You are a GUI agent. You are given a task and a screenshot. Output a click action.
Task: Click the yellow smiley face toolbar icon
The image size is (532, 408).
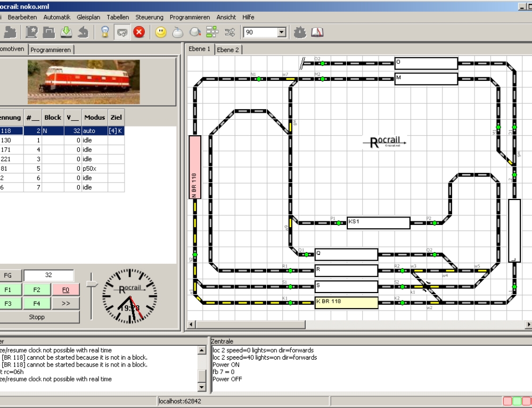[x=161, y=32]
